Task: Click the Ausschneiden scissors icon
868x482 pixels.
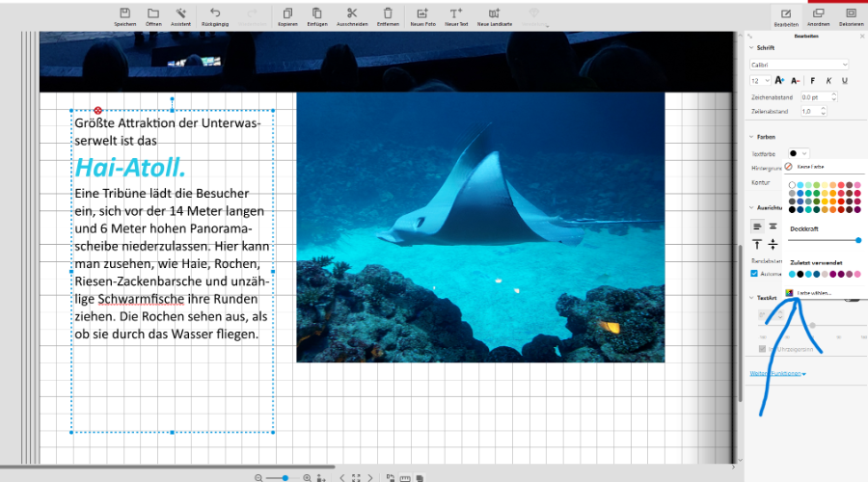Action: 352,14
